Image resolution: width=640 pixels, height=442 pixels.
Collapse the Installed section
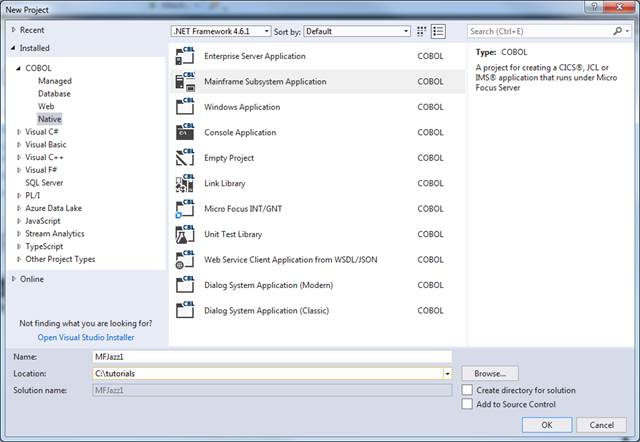13,48
